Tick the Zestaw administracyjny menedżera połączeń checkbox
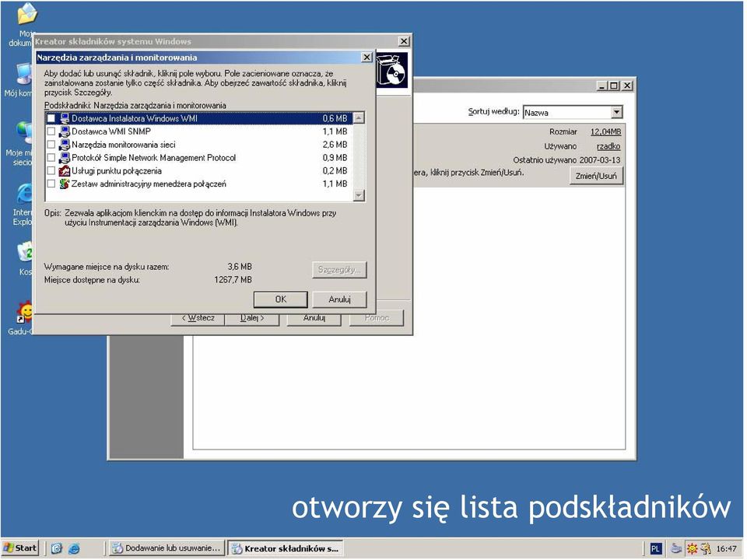 pyautogui.click(x=51, y=184)
